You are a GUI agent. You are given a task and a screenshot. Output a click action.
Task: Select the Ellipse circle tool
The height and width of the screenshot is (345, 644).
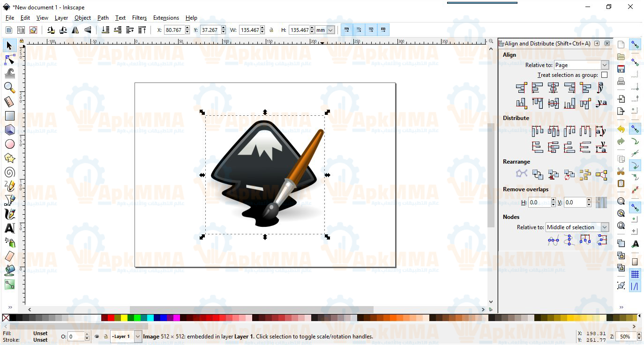click(9, 144)
